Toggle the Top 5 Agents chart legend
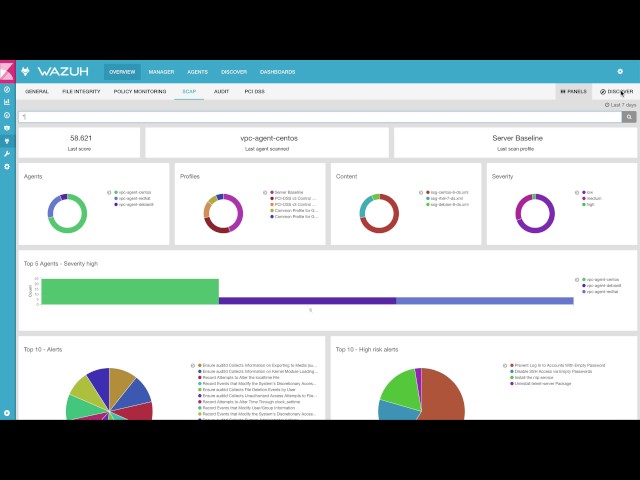 coord(577,280)
